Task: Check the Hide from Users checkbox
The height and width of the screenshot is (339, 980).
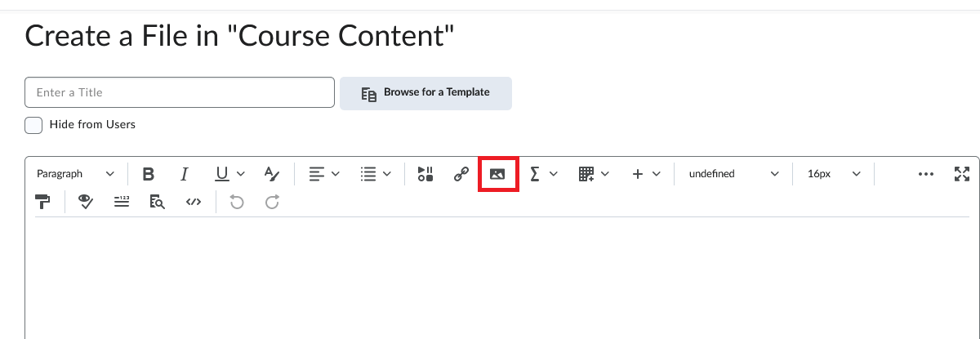Action: [x=33, y=125]
